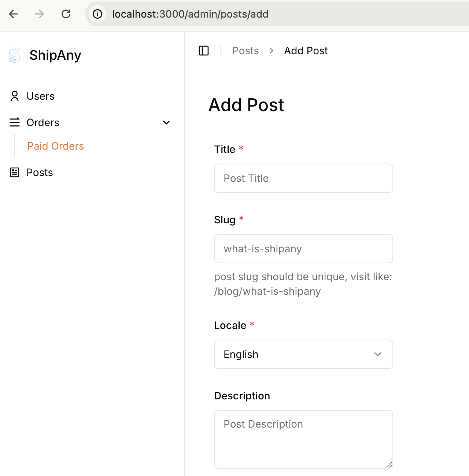
Task: Click the Users sidebar link
Action: coord(40,96)
